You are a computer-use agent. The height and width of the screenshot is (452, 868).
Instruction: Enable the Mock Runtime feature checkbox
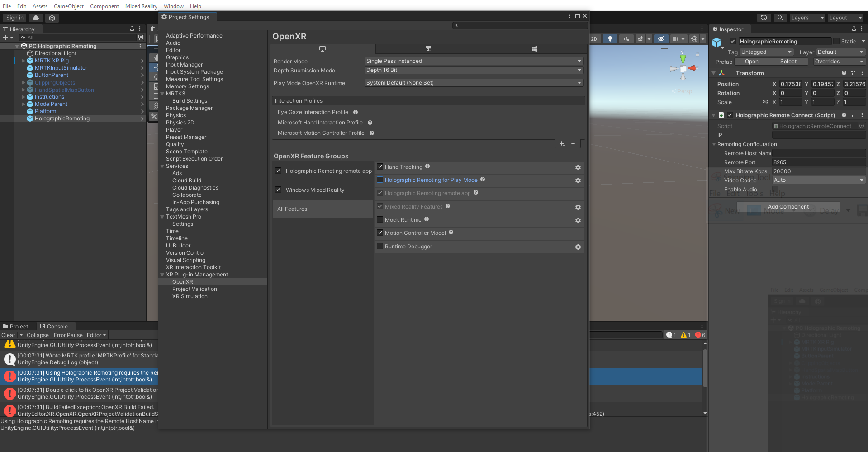point(380,219)
